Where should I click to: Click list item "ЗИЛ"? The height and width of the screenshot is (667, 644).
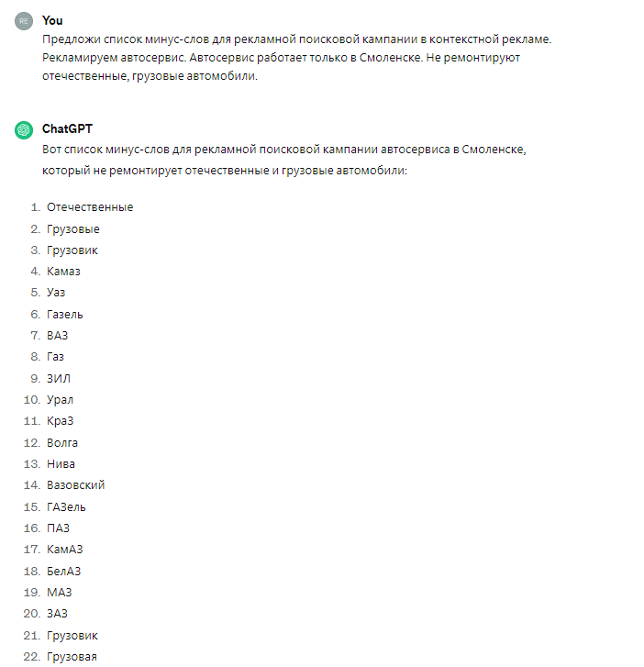click(59, 378)
